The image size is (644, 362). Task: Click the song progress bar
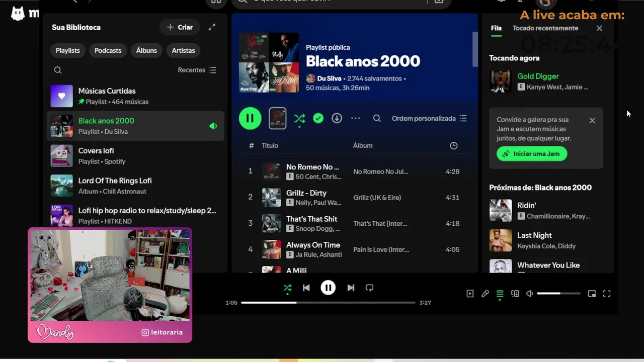click(328, 303)
